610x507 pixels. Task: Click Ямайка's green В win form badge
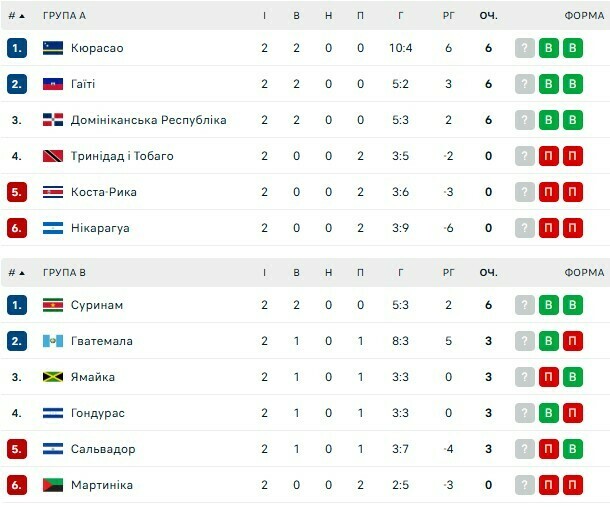(573, 377)
